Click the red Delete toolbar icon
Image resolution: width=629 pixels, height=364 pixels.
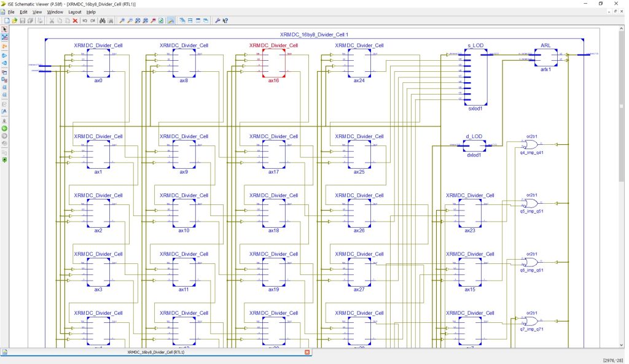[x=75, y=20]
